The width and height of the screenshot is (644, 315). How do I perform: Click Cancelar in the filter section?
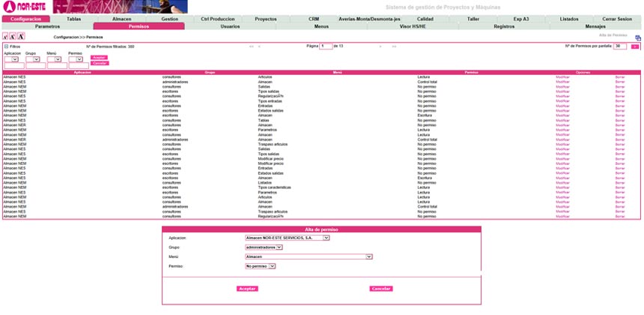pos(100,63)
